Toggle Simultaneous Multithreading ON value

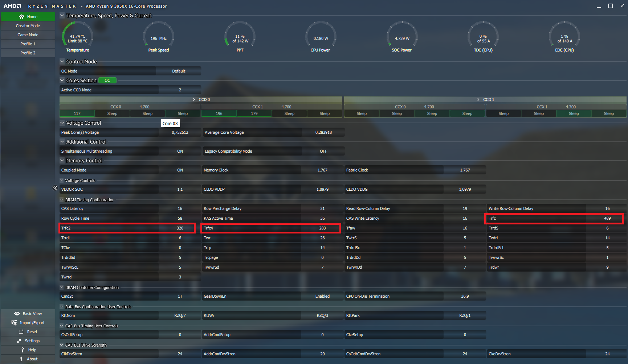(180, 151)
